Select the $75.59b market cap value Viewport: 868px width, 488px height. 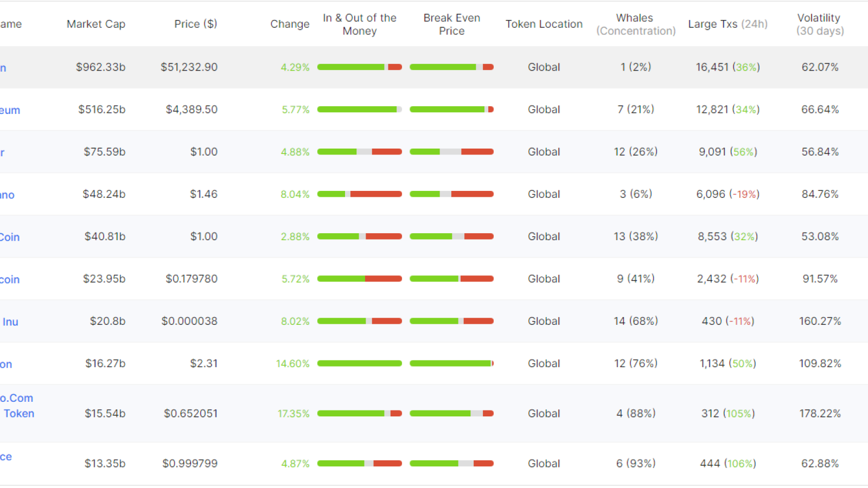105,152
